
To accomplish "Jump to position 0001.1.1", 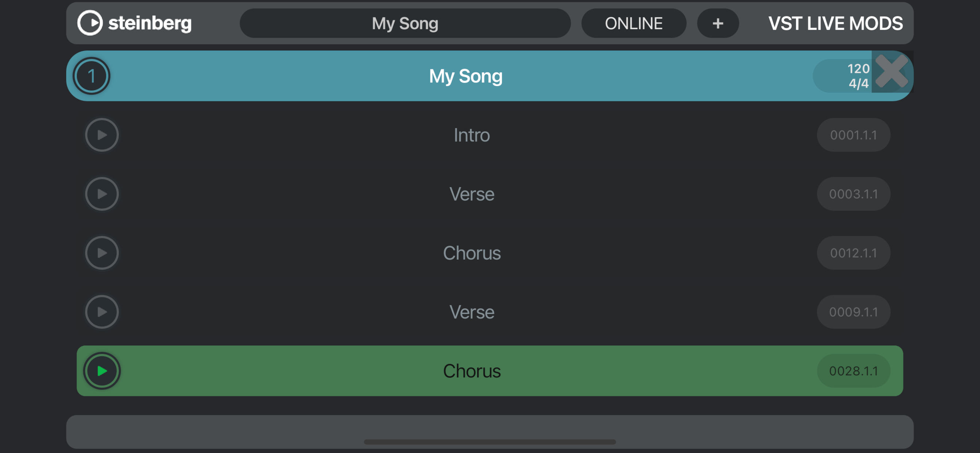I will click(x=853, y=135).
